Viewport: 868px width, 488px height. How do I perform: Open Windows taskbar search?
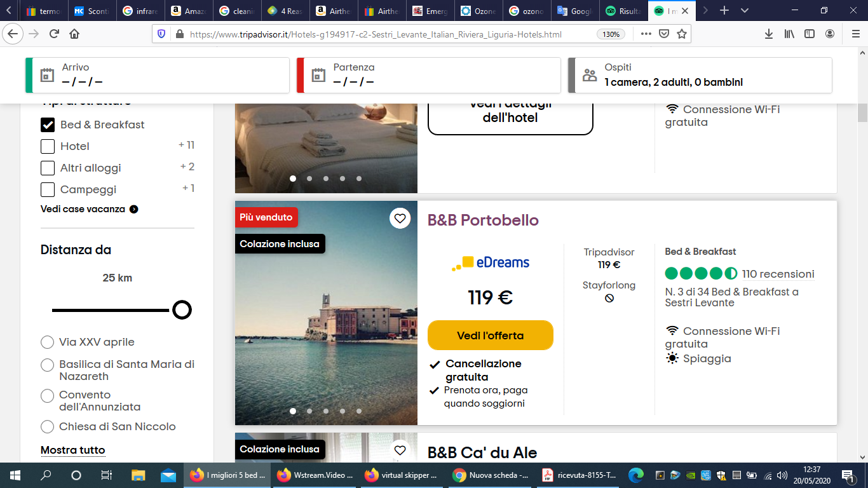pos(46,475)
